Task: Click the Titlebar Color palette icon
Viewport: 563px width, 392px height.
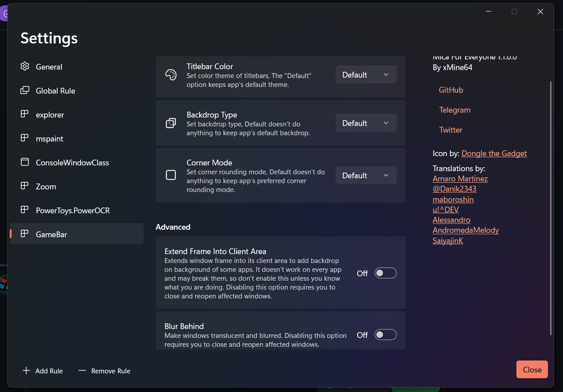Action: click(171, 75)
